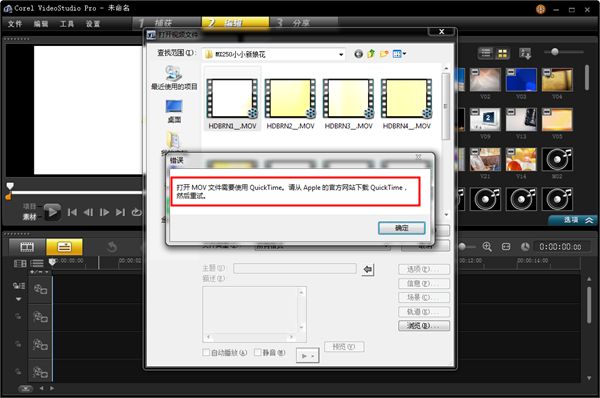Screen dimensions: 600x398
Task: Click the up one folder icon
Action: [371, 54]
